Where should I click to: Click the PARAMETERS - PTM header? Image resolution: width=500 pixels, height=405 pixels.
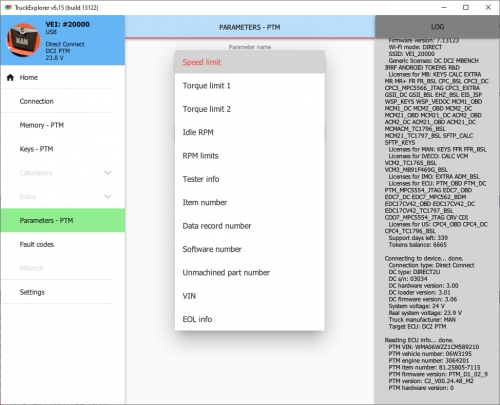pos(250,27)
